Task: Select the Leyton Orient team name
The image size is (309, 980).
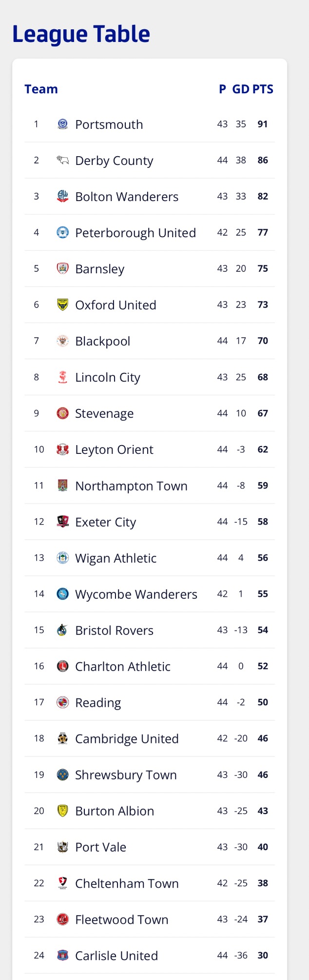Action: tap(114, 449)
